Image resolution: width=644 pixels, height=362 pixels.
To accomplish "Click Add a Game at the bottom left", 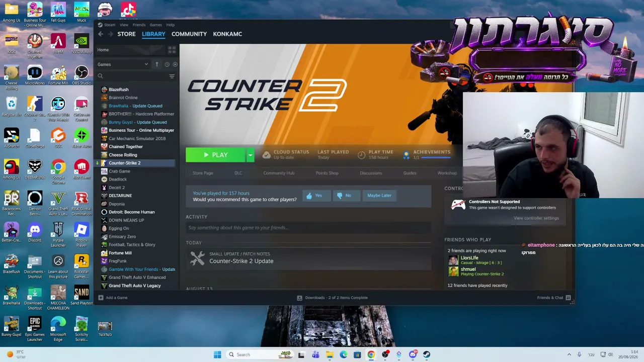I will point(113,298).
